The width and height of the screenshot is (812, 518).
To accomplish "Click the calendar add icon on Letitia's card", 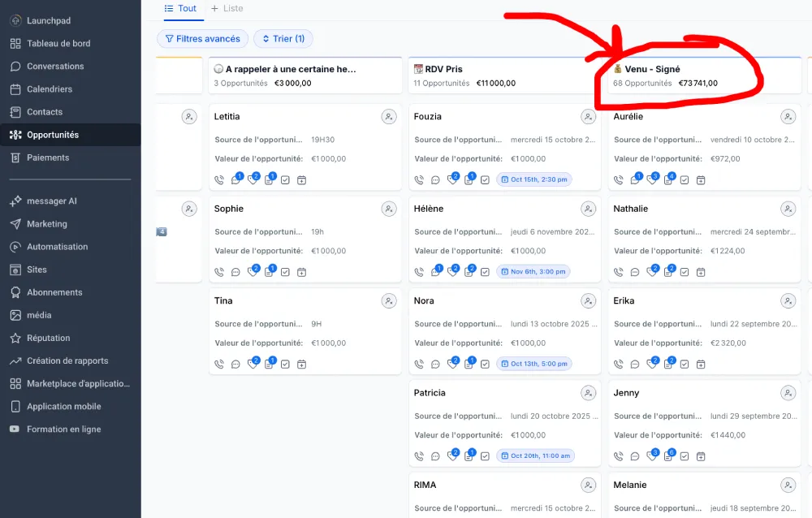I will click(301, 179).
